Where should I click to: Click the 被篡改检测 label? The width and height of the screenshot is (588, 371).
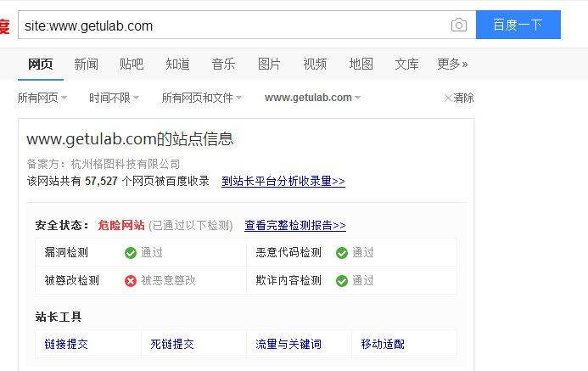[71, 280]
